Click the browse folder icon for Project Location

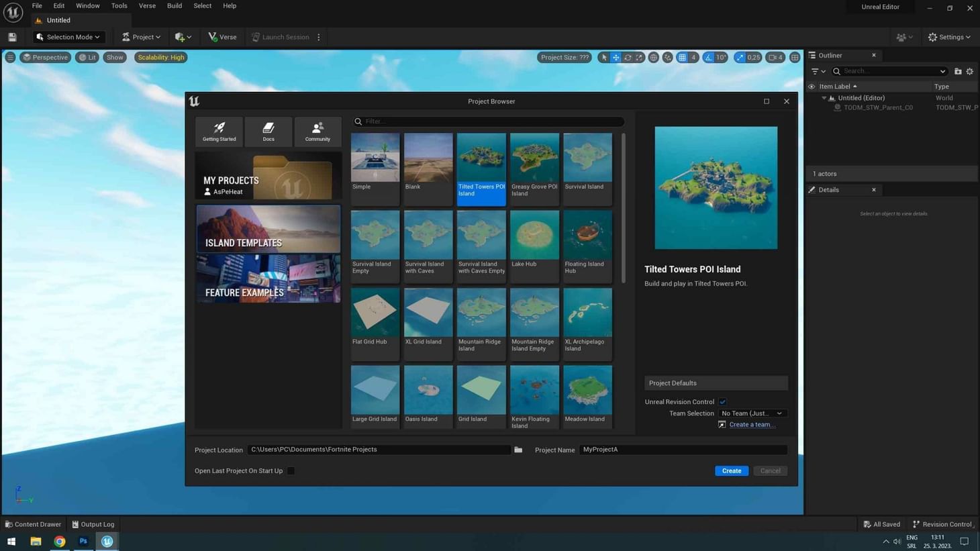click(518, 450)
